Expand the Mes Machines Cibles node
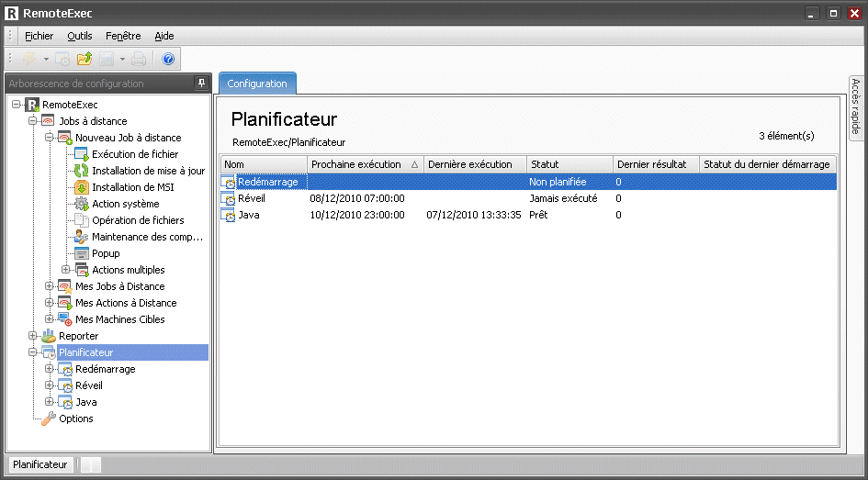The image size is (868, 480). coord(49,319)
